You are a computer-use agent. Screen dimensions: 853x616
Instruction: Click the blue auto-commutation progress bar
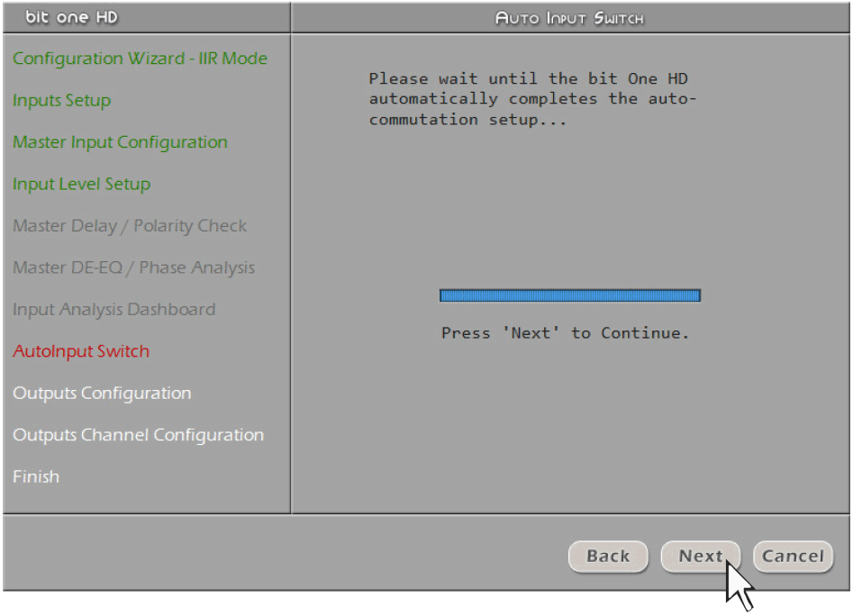(x=570, y=295)
